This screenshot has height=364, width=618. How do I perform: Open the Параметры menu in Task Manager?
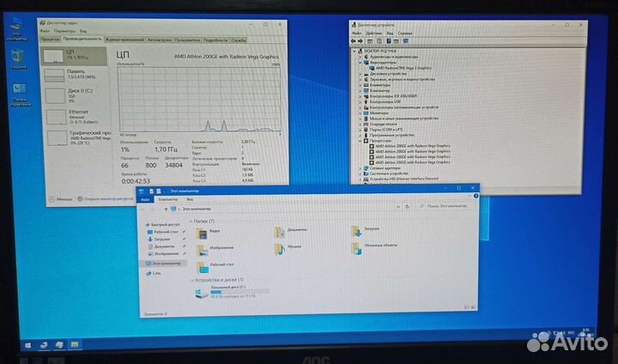[x=66, y=33]
